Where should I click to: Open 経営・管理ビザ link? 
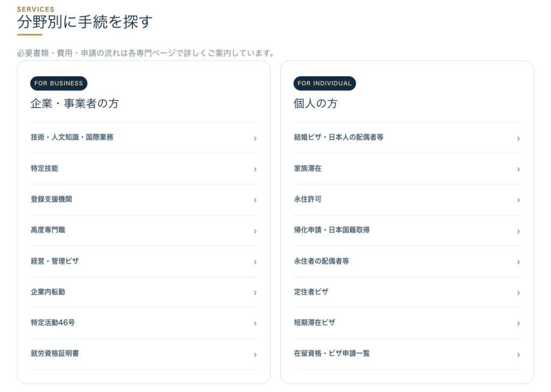point(144,262)
